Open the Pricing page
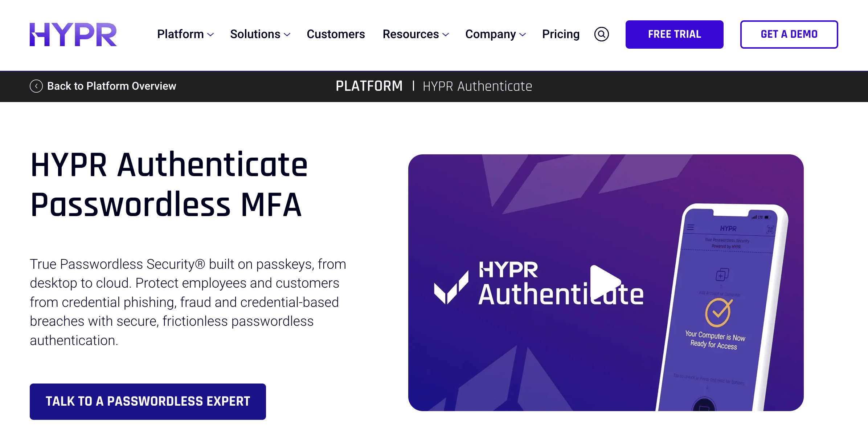Image resolution: width=868 pixels, height=430 pixels. (x=561, y=34)
